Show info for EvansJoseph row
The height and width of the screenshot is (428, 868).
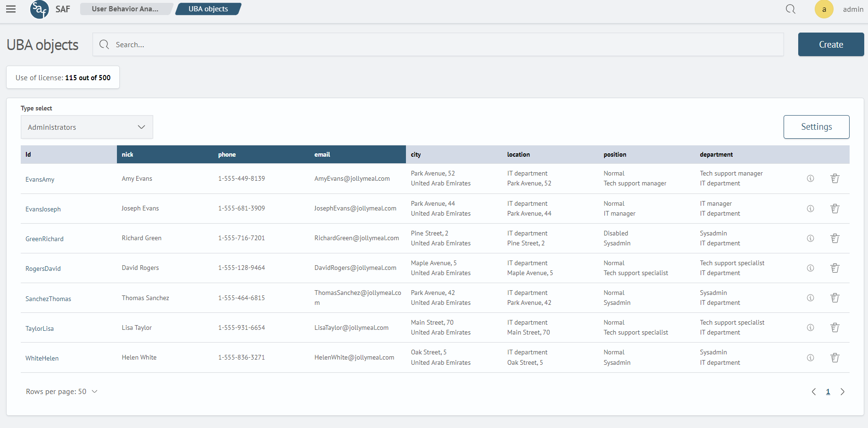point(810,209)
